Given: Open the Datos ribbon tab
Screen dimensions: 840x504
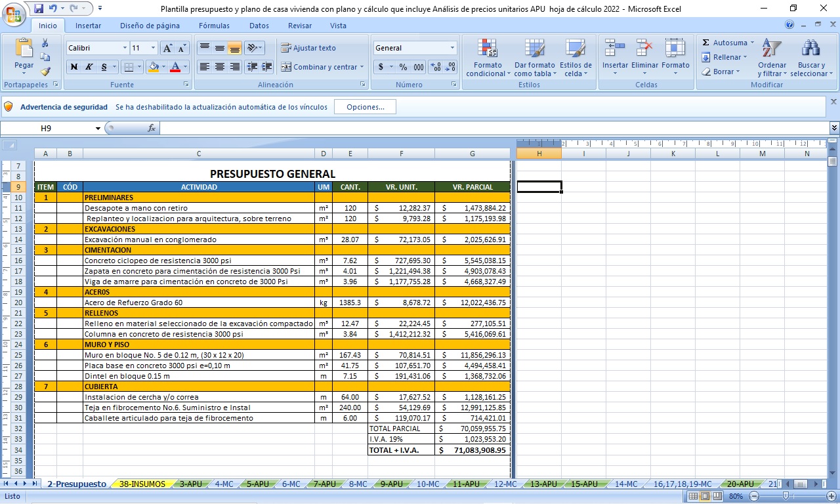Looking at the screenshot, I should (x=259, y=26).
